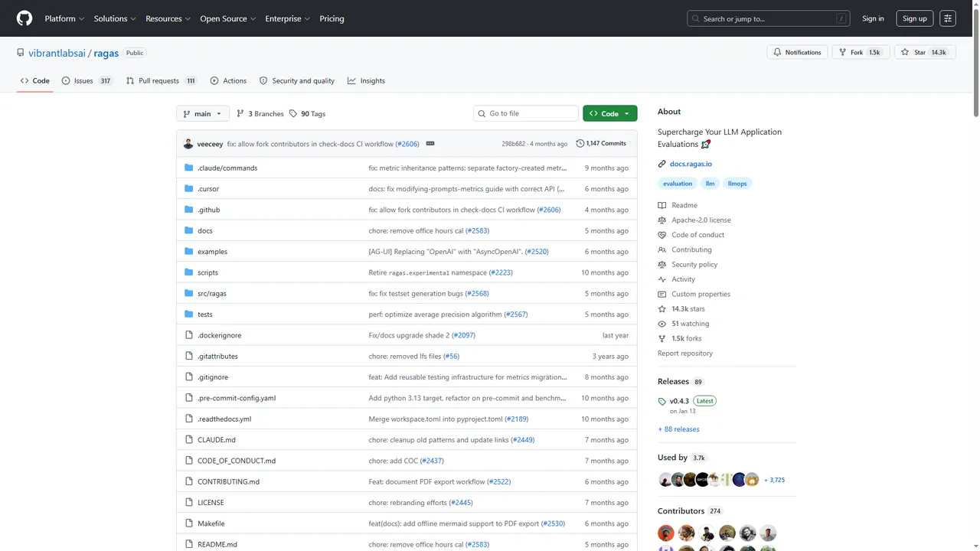980x551 pixels.
Task: Open Security and quality tab
Action: click(x=297, y=80)
